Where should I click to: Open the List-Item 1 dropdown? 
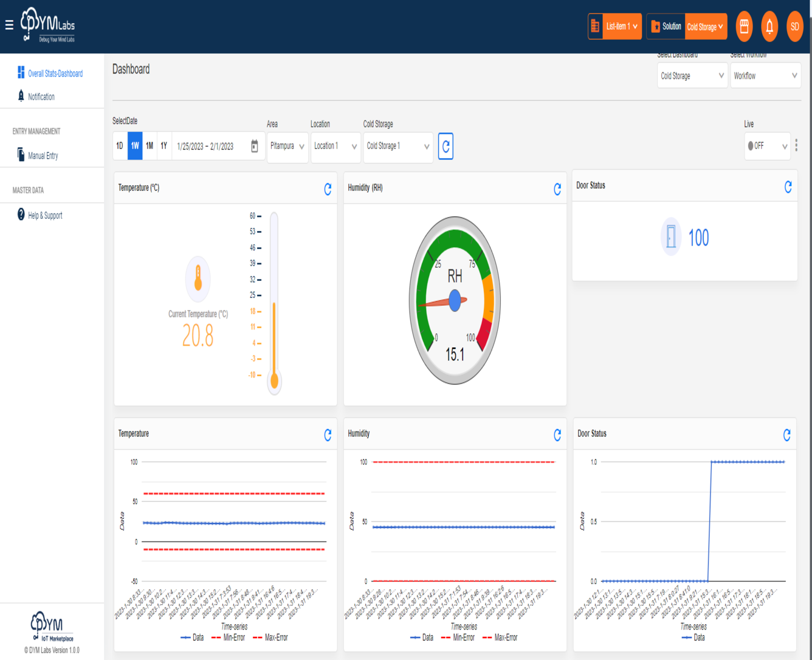tap(621, 26)
